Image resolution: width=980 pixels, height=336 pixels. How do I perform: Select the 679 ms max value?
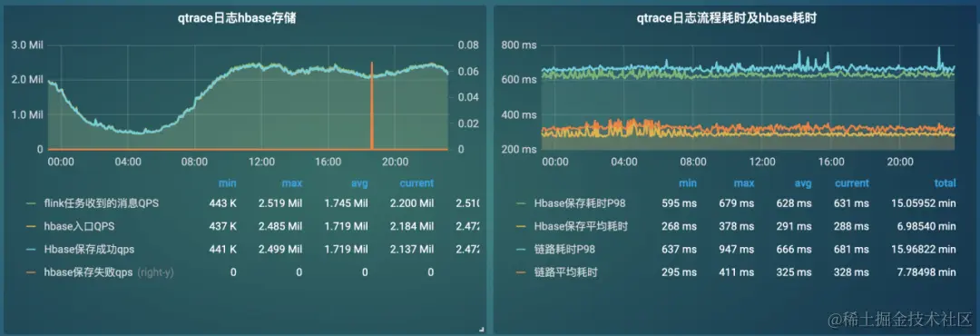(737, 203)
